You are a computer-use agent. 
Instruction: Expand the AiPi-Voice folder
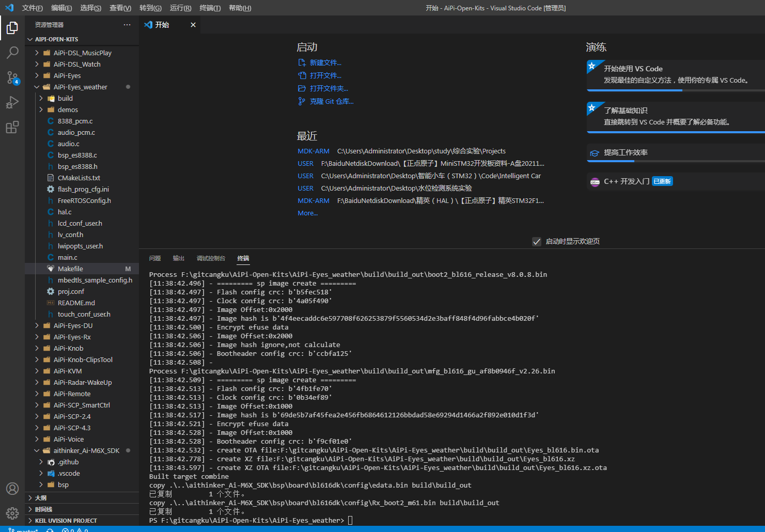(37, 439)
